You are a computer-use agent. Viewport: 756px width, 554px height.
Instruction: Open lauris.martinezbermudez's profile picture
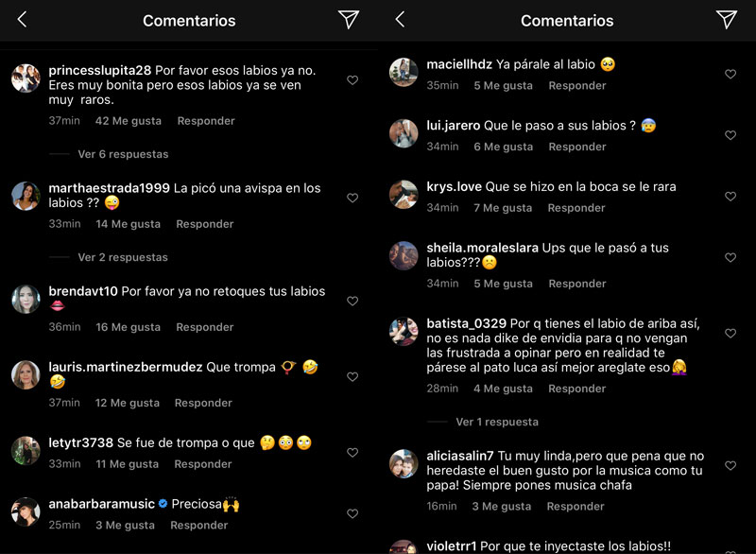(x=26, y=374)
